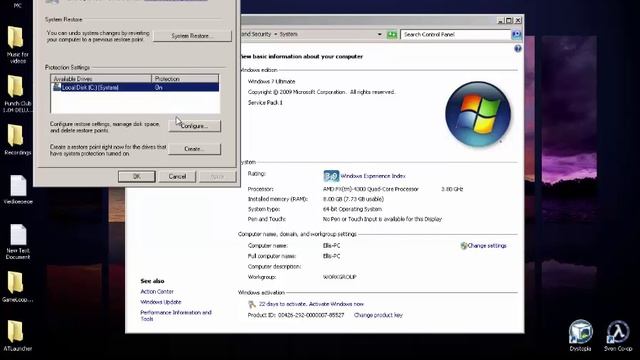Click the Configure button

pyautogui.click(x=194, y=126)
